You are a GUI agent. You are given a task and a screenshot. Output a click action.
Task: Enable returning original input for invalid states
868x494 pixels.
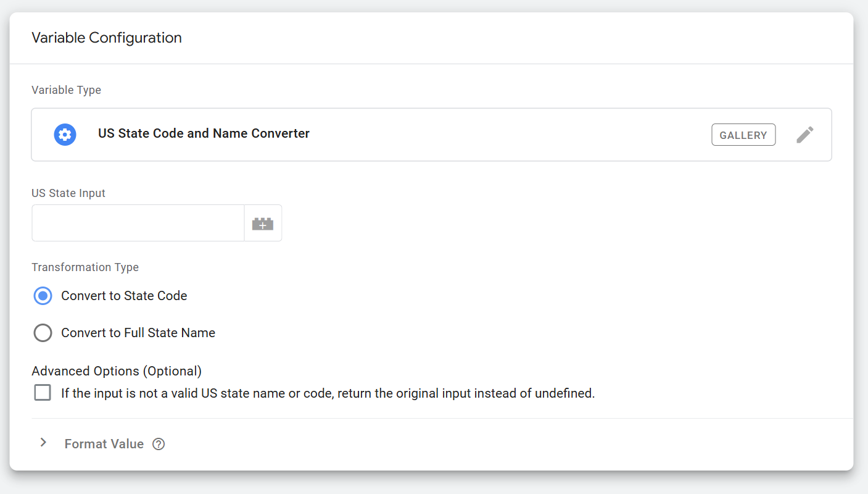click(x=42, y=392)
